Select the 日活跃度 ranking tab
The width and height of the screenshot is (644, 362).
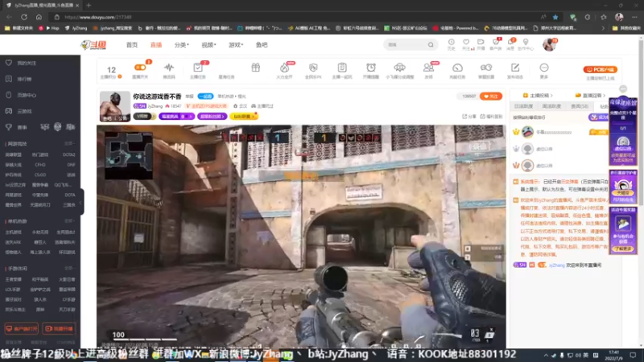coord(523,106)
